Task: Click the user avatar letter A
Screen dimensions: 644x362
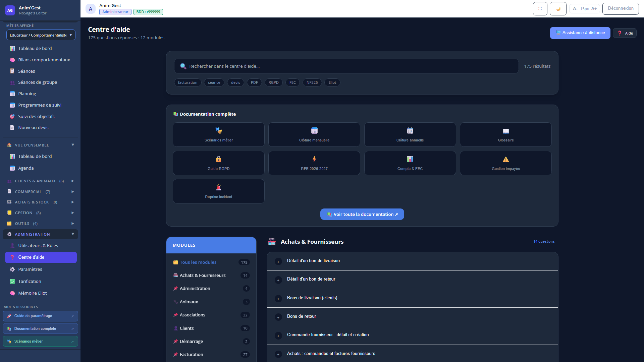Action: (x=91, y=9)
